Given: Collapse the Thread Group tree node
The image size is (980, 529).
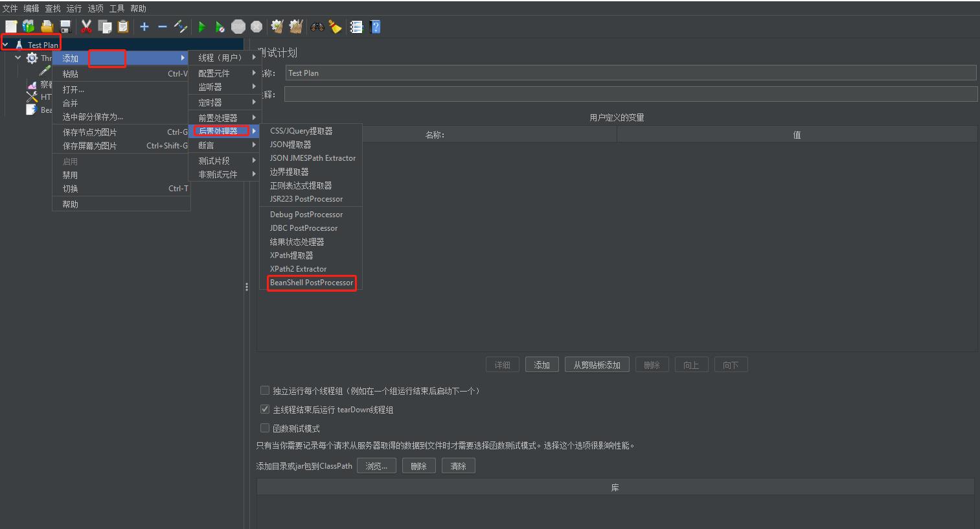Looking at the screenshot, I should coord(18,58).
